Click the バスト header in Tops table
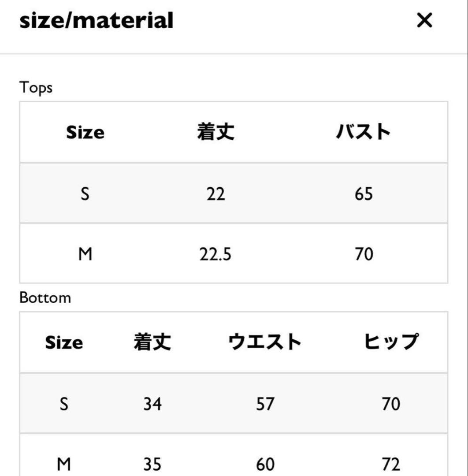 pyautogui.click(x=364, y=132)
